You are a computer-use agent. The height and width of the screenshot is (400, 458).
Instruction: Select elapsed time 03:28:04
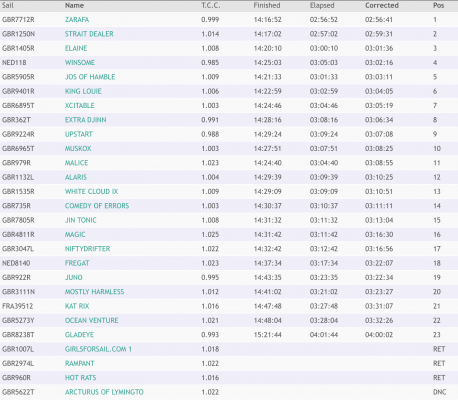pyautogui.click(x=324, y=321)
